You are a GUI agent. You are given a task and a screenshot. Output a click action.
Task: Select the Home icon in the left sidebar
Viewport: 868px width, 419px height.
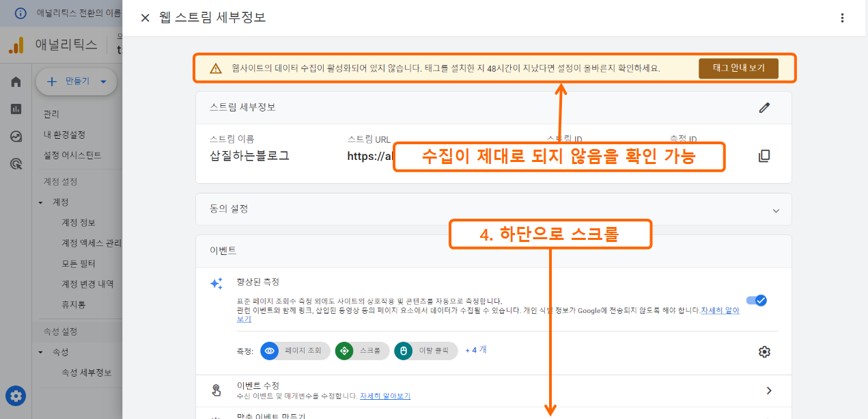(16, 81)
